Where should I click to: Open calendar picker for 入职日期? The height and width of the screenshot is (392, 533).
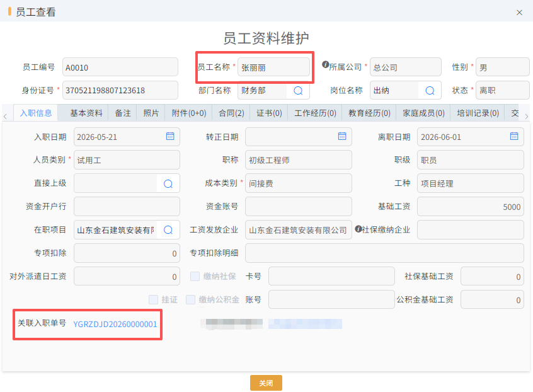170,136
